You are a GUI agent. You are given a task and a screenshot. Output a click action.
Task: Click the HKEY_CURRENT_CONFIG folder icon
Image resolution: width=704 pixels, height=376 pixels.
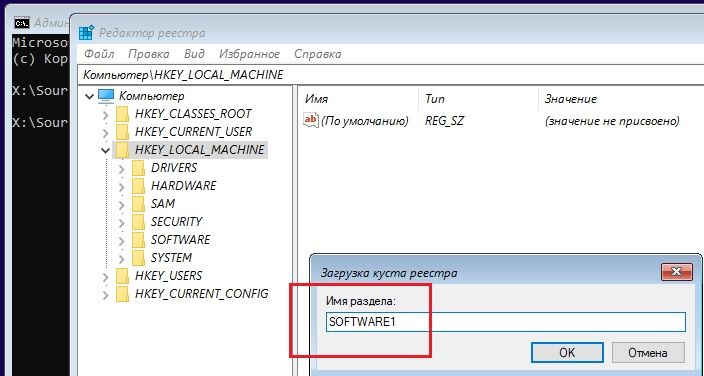click(123, 294)
